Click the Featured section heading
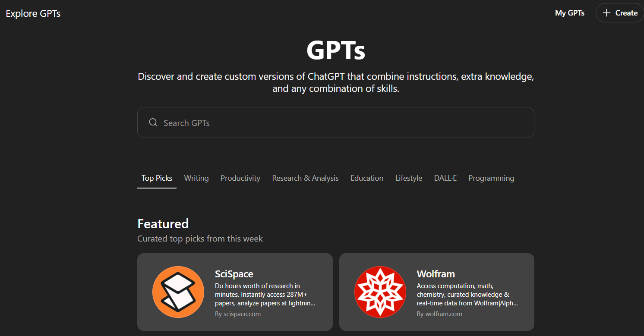 pyautogui.click(x=163, y=223)
